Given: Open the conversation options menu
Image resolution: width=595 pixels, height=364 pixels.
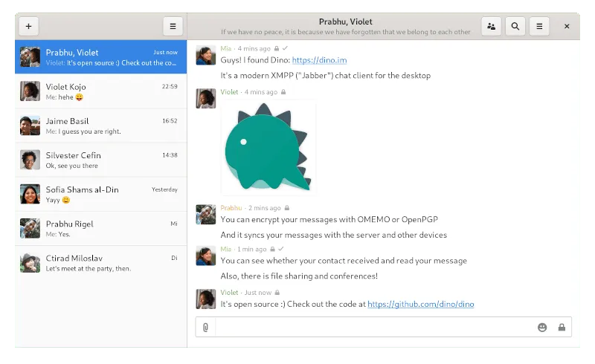Looking at the screenshot, I should point(539,26).
